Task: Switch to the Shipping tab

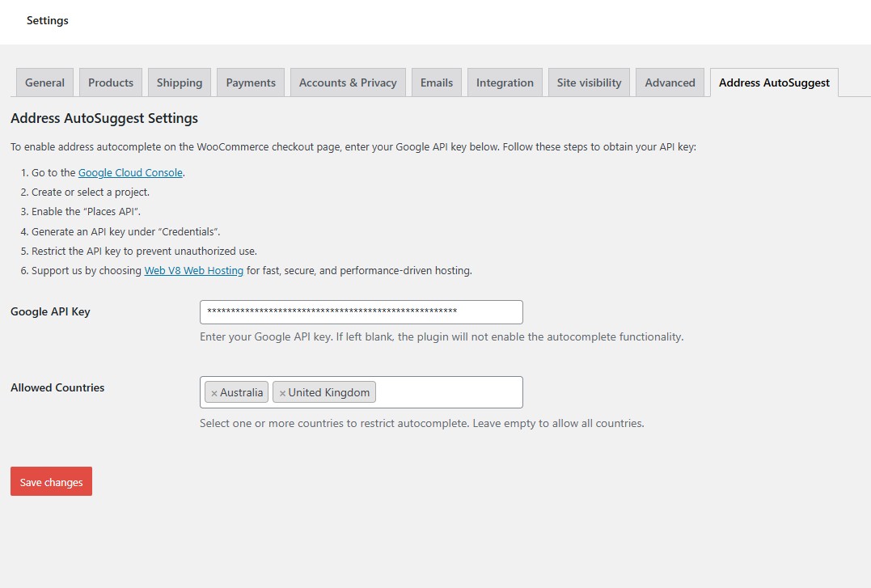Action: (179, 82)
